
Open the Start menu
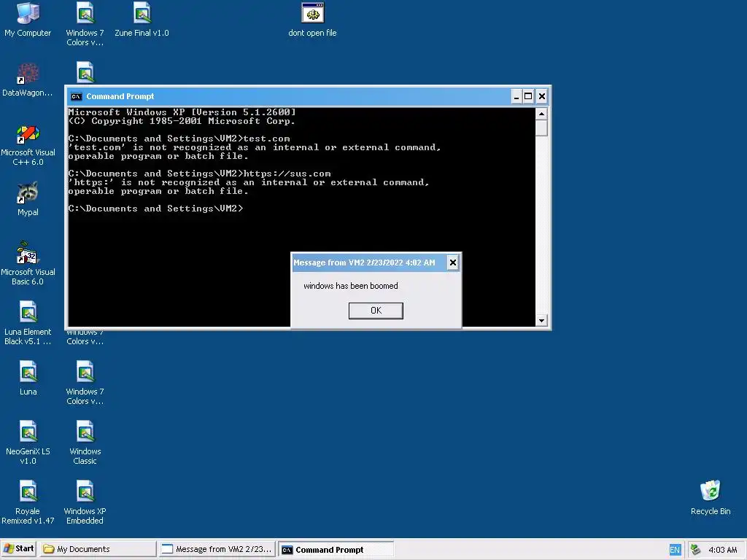tap(19, 549)
